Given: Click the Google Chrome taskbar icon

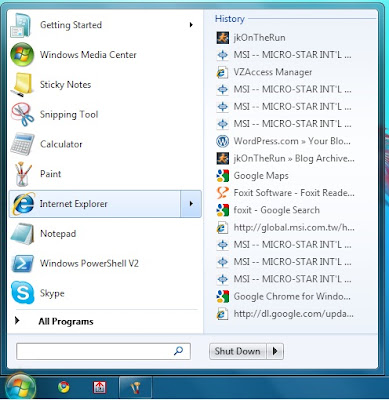Looking at the screenshot, I should (64, 387).
